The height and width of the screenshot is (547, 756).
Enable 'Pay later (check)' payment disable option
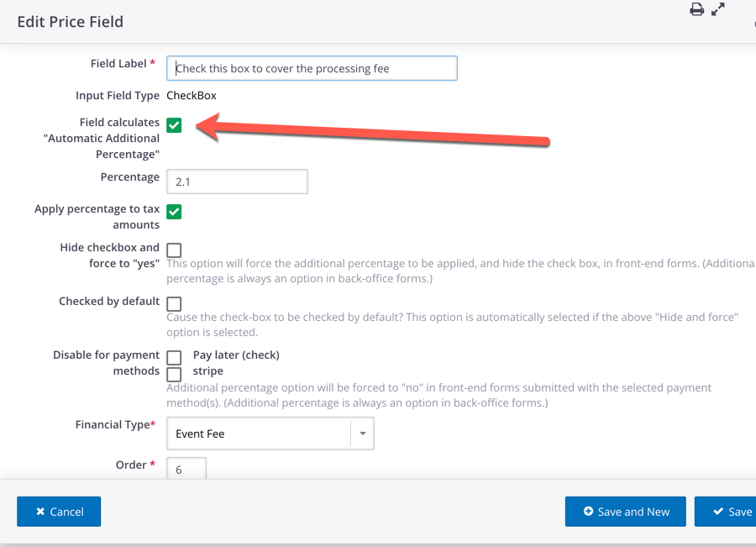[x=174, y=357]
